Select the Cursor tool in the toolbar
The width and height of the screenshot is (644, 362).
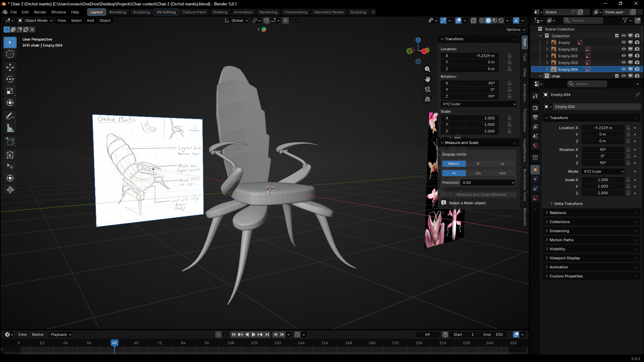tap(10, 54)
